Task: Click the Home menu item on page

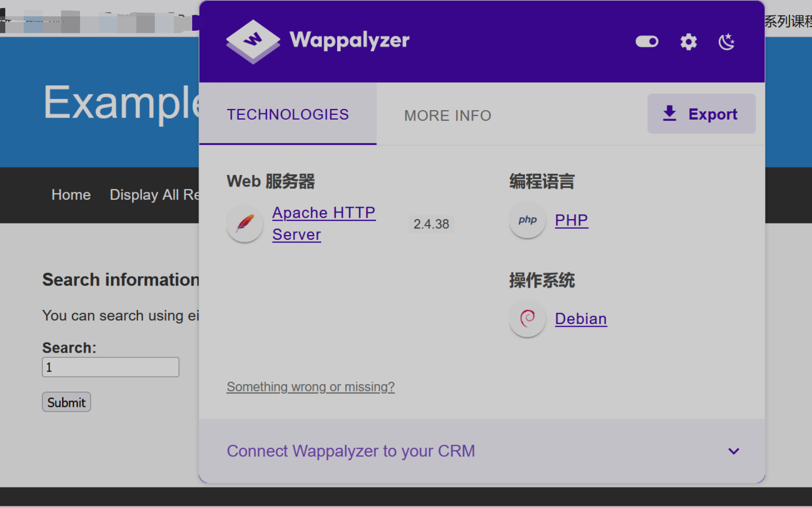Action: (71, 195)
